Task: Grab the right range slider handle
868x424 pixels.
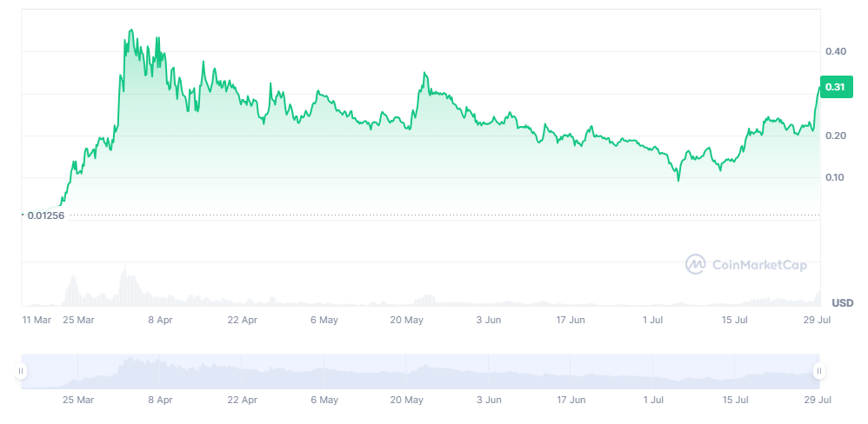Action: (x=819, y=371)
